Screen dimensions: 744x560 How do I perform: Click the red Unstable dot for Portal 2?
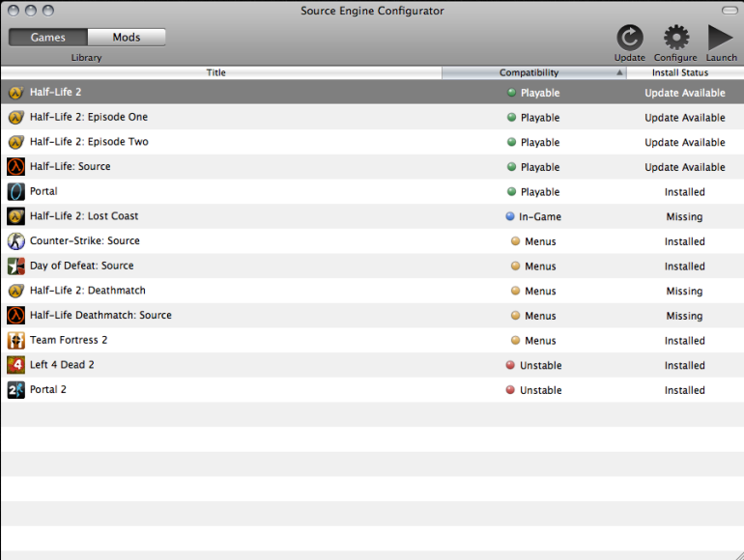click(510, 390)
